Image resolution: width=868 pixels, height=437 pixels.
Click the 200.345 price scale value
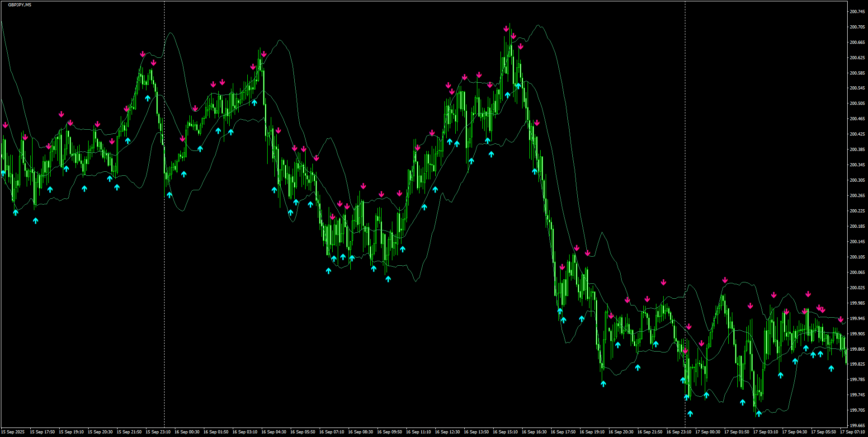(x=857, y=165)
